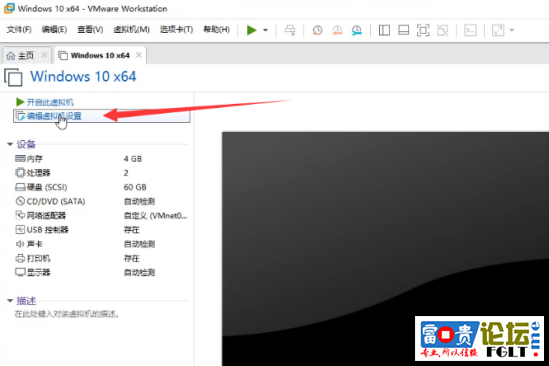Open the snapshot manager icon
This screenshot has width=549, height=366.
coord(357,30)
